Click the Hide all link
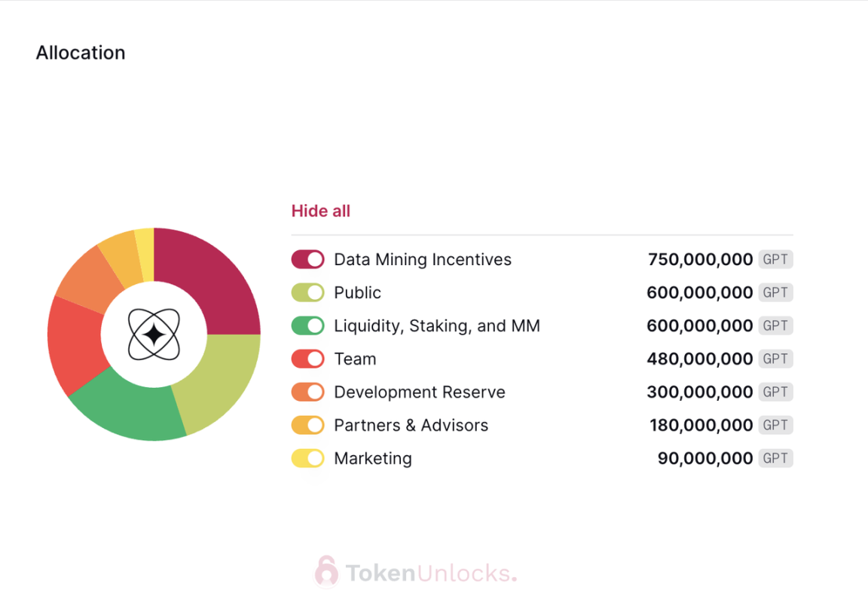868x605 pixels. click(x=321, y=211)
